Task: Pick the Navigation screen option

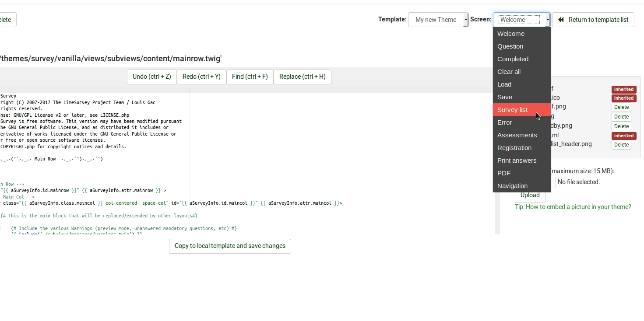Action: click(x=512, y=186)
